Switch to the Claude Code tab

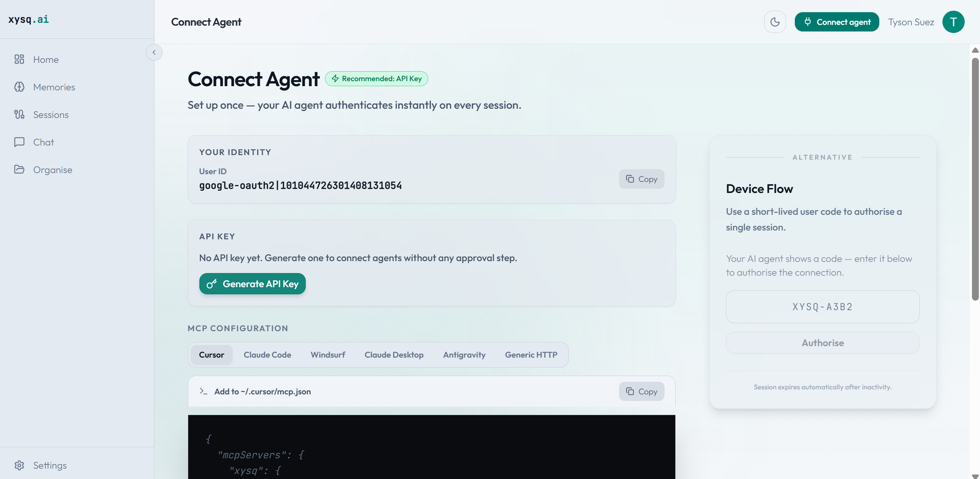coord(267,355)
